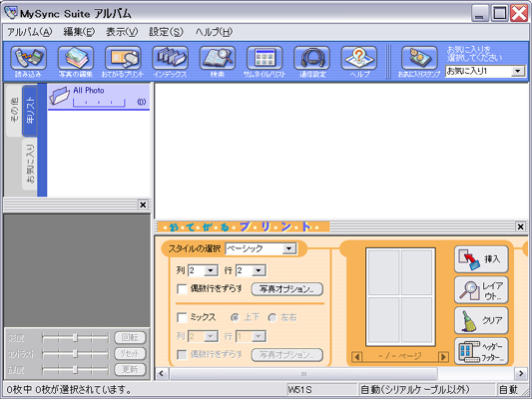Screen dimensions: 532x399
Task: Click the インデックス index icon
Action: [170, 58]
